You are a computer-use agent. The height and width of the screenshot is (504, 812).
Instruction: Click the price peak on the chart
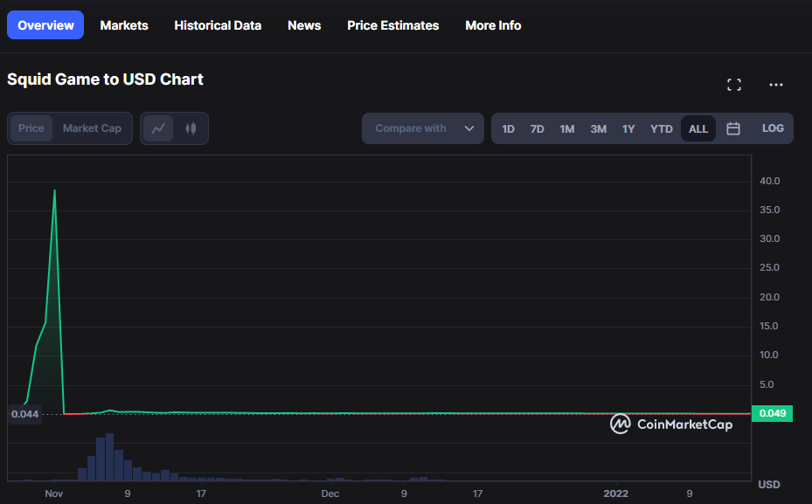54,190
